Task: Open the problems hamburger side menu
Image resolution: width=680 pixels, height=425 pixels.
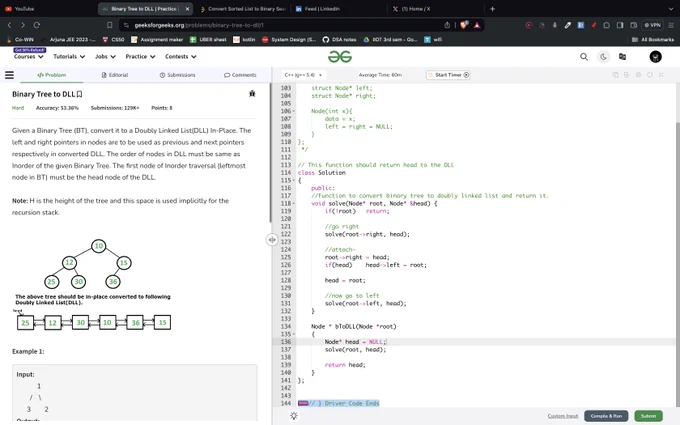Action: click(9, 75)
